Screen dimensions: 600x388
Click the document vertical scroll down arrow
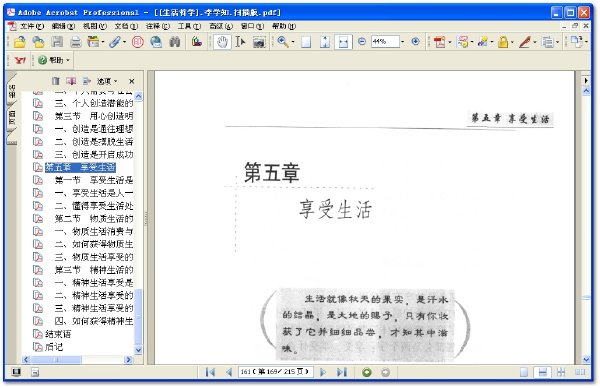(586, 359)
